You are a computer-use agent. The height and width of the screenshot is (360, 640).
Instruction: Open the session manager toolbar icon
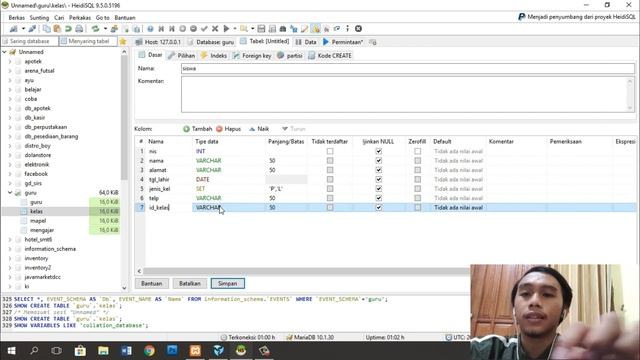click(13, 29)
